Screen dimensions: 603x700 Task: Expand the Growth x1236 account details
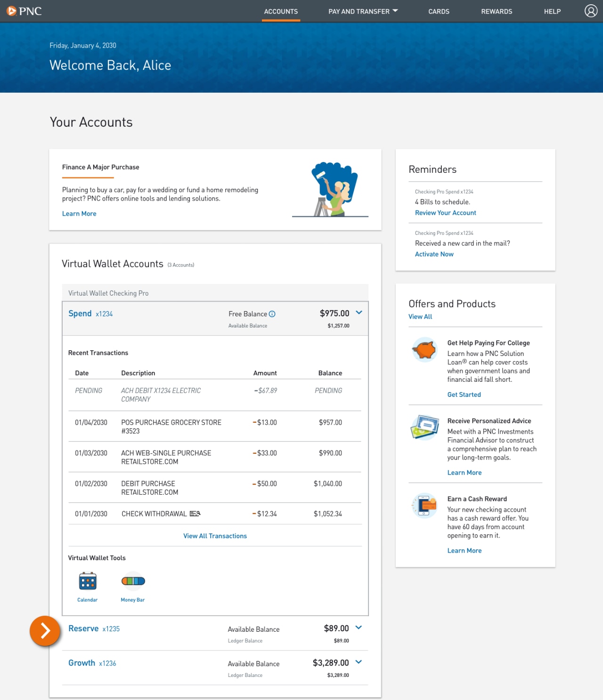point(359,662)
